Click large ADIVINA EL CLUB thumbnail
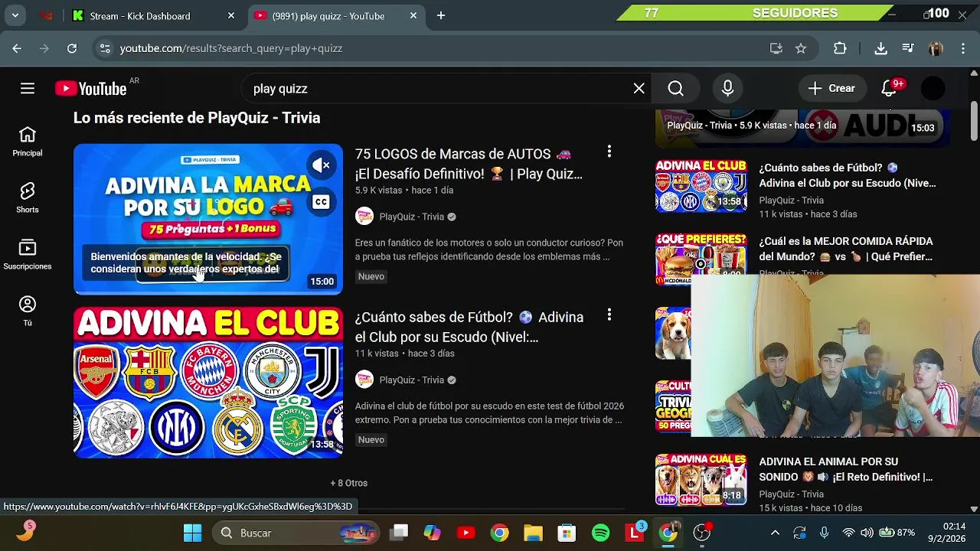The width and height of the screenshot is (980, 551). pyautogui.click(x=208, y=383)
